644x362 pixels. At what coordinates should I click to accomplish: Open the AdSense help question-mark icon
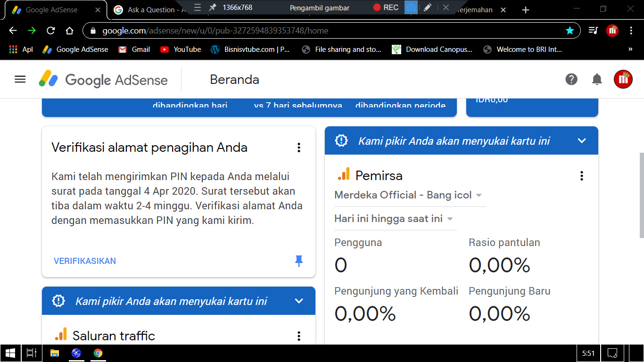(571, 79)
